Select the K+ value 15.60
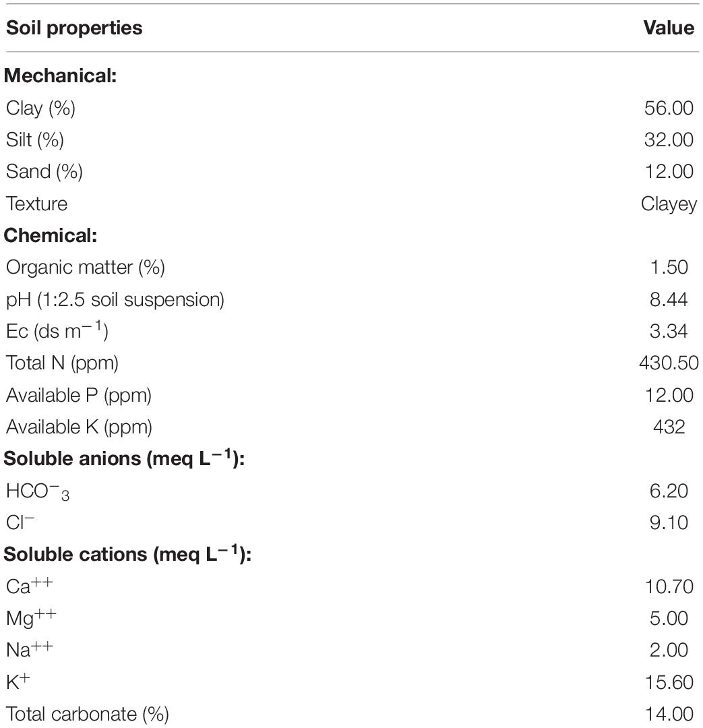 pos(669,682)
